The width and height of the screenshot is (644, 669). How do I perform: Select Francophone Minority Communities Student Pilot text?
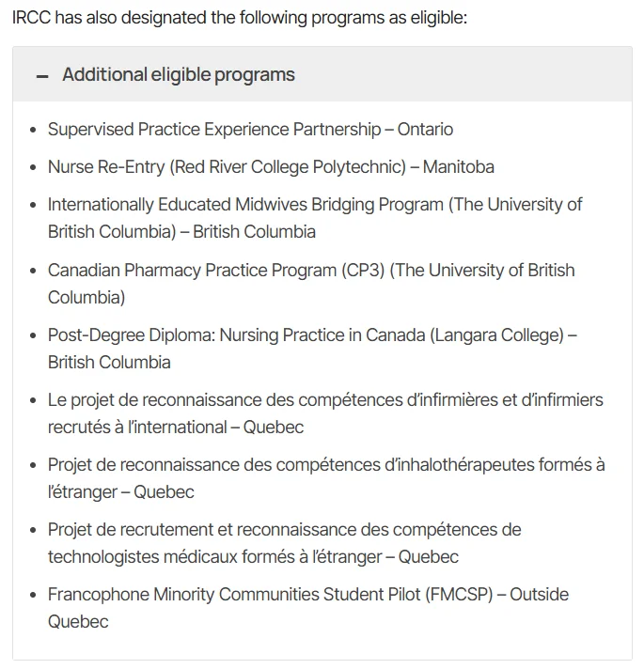pyautogui.click(x=228, y=595)
